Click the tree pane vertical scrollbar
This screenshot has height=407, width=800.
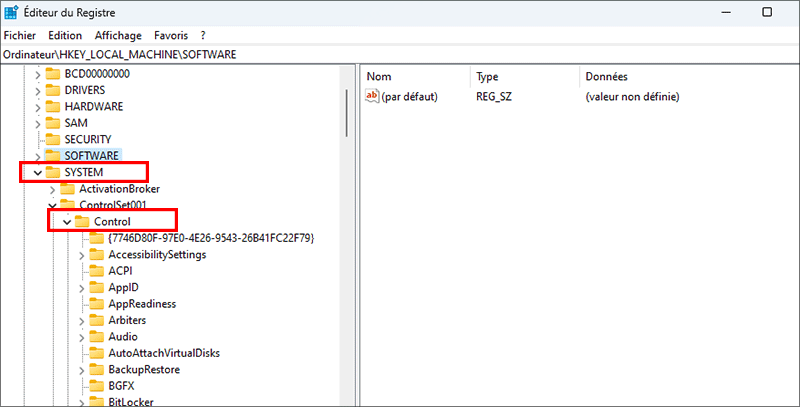tap(346, 100)
